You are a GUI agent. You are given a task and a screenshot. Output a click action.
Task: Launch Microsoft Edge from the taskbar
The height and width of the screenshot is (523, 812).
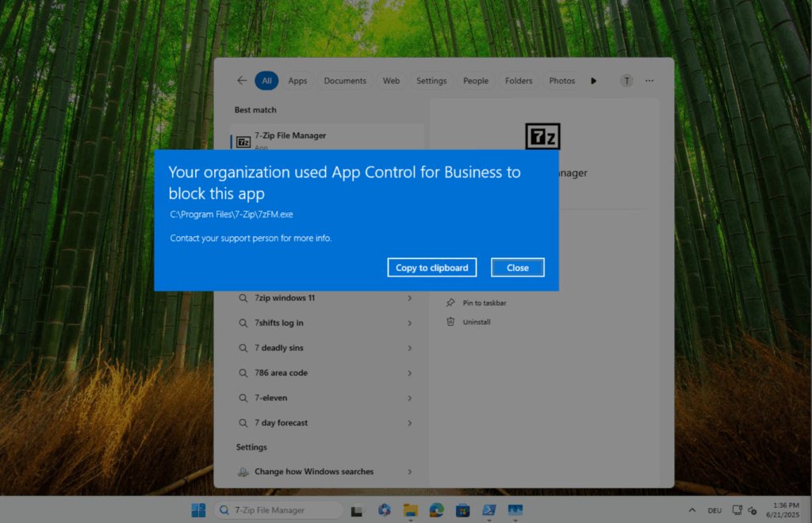(436, 510)
